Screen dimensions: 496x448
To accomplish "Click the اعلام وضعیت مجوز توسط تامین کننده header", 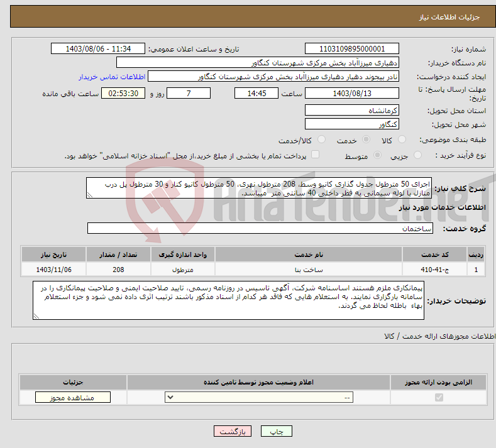I will tap(259, 382).
